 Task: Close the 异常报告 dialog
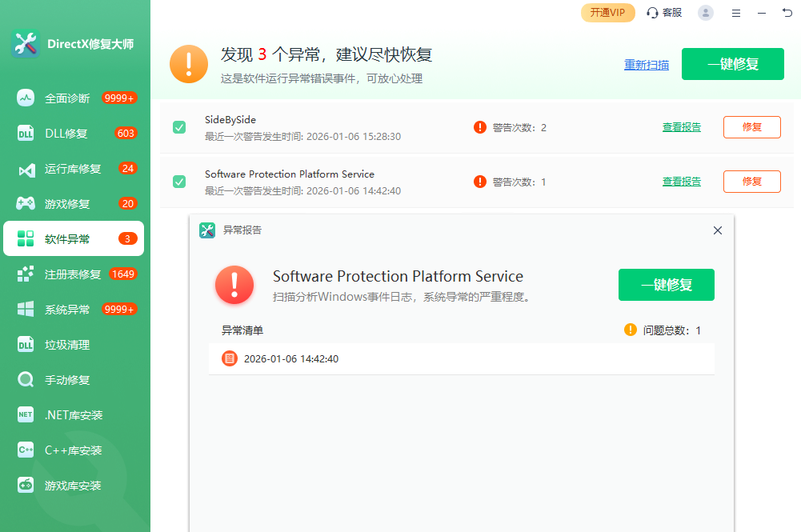tap(717, 230)
